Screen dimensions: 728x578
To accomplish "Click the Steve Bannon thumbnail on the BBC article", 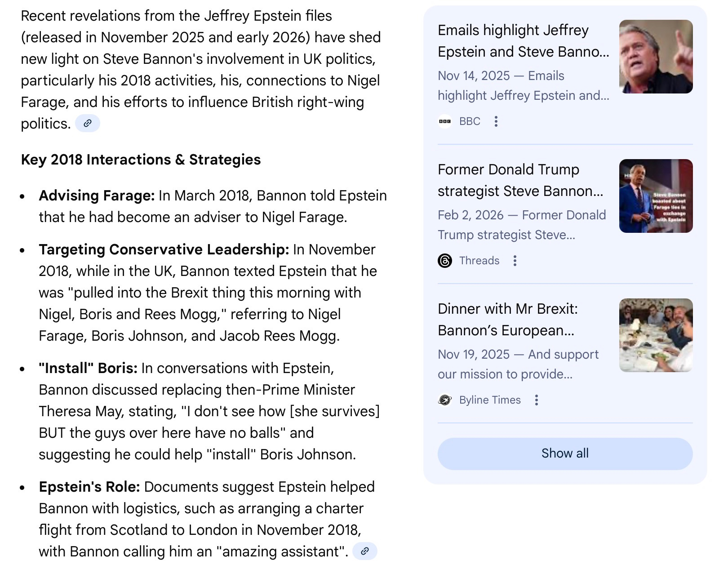I will tap(656, 57).
